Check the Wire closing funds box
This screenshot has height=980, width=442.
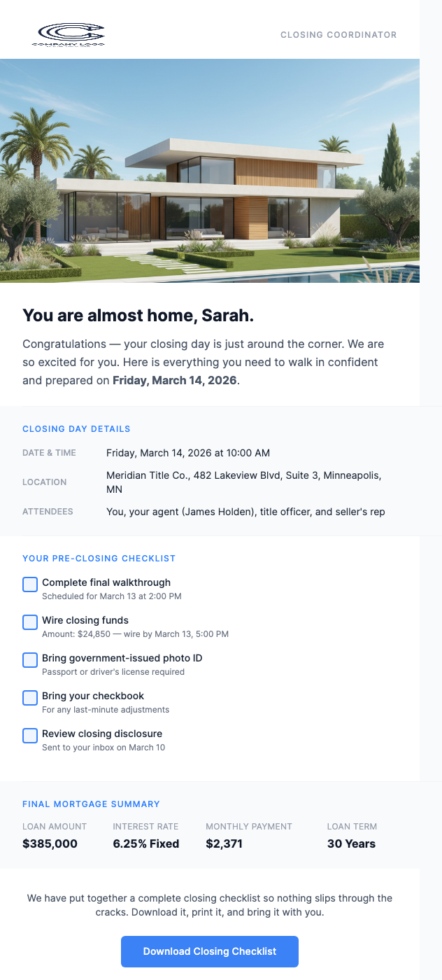29,622
